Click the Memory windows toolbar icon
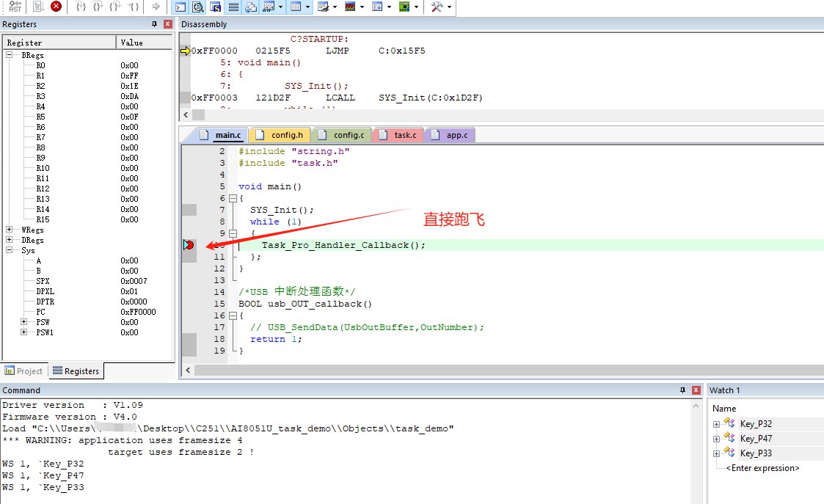Screen dimensions: 824x504 click(296, 7)
